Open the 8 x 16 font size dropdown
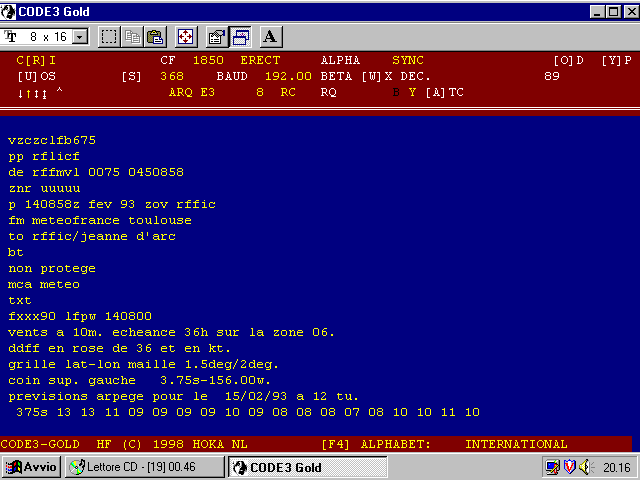This screenshot has width=640, height=480. click(x=80, y=37)
